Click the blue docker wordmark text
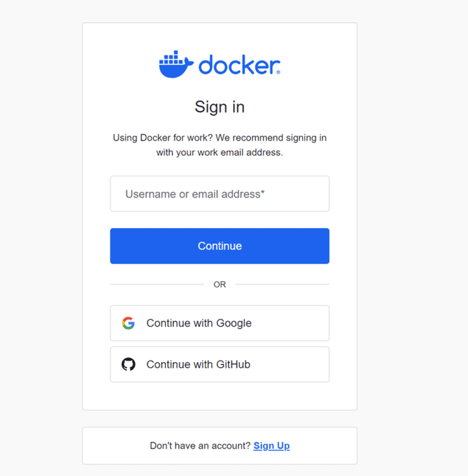Viewport: 468px width, 476px height. click(x=239, y=65)
